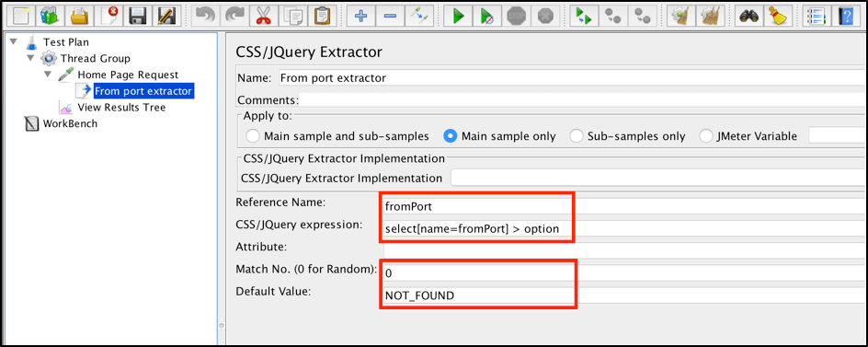Screen dimensions: 868x347
Task: Cut selection with scissors icon
Action: click(x=264, y=16)
